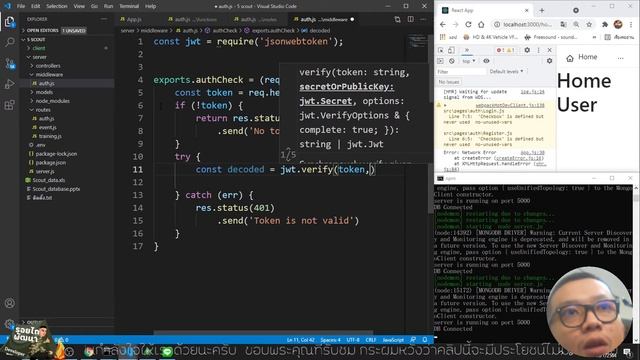Click the No Issues button in console
Image resolution: width=640 pixels, height=360 pixels.
click(x=449, y=82)
